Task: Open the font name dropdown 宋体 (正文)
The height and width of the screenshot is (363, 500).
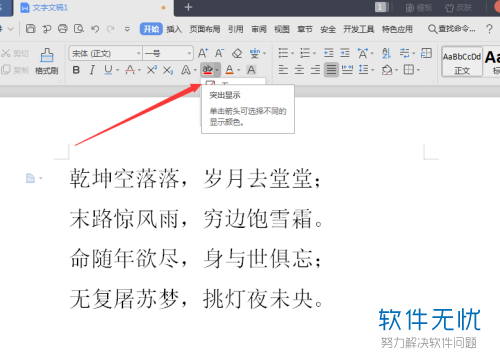Action: pyautogui.click(x=139, y=53)
